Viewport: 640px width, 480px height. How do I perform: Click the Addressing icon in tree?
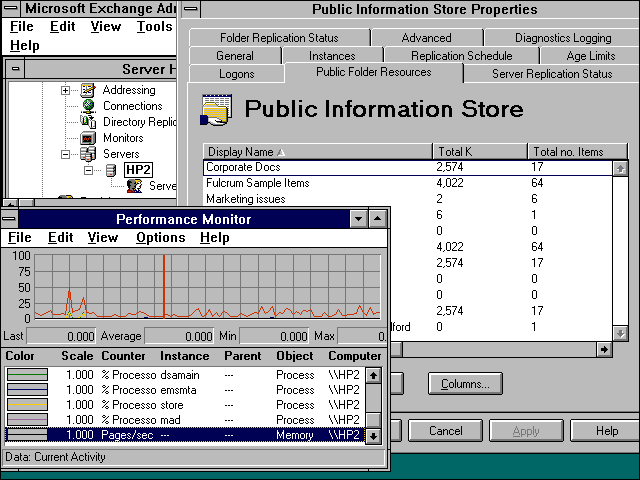88,90
